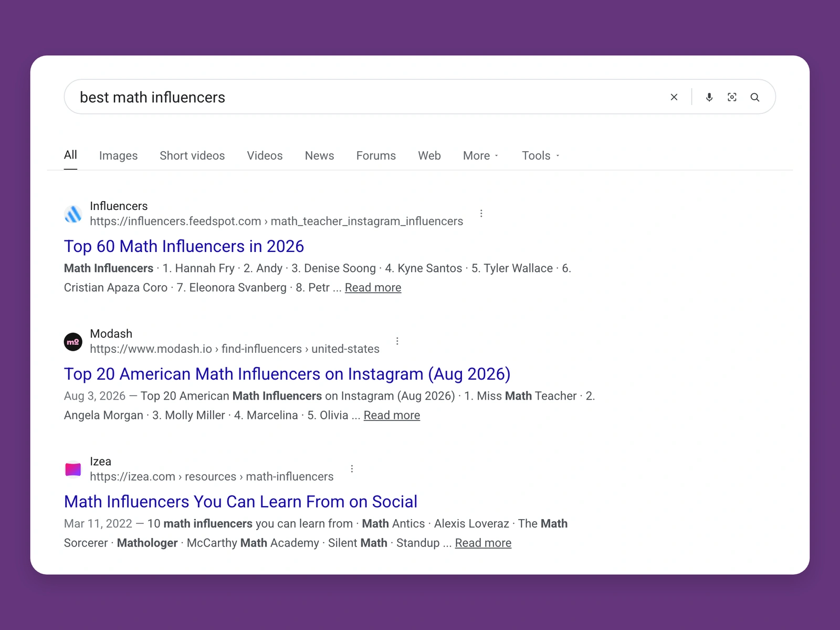This screenshot has width=840, height=630.
Task: Click the izea.com resources URL text
Action: [212, 476]
